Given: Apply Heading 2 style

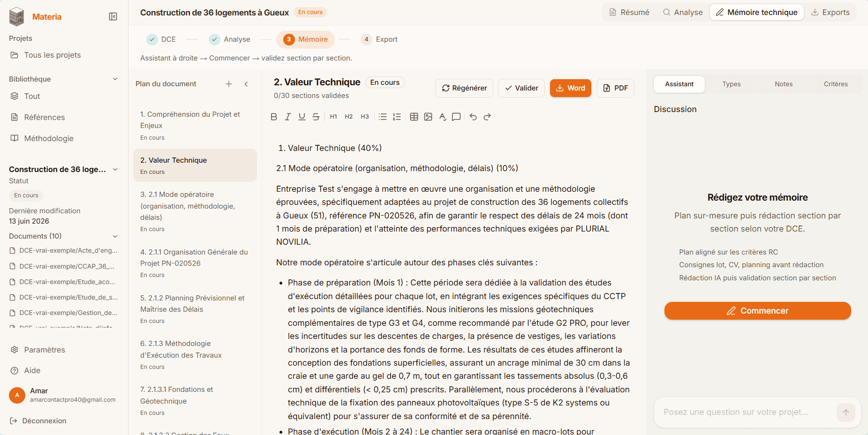Looking at the screenshot, I should pos(349,117).
